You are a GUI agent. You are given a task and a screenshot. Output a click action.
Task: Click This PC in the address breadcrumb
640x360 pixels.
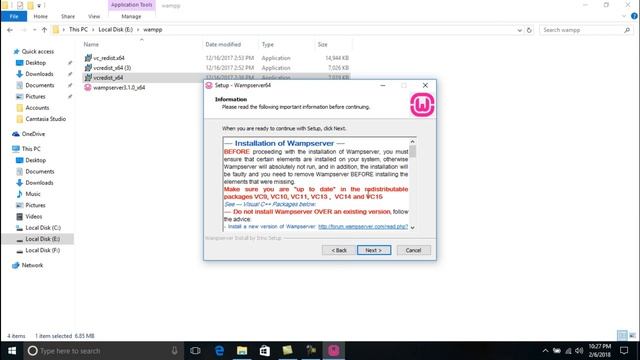[78, 29]
